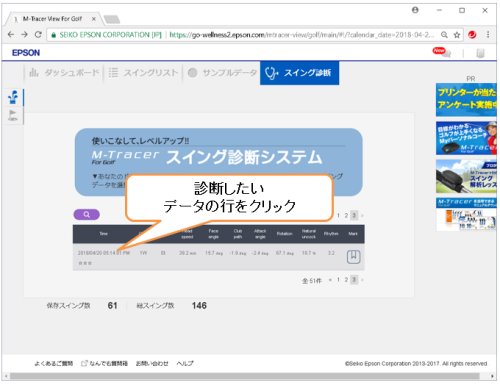Viewport: 500px width, 388px height.
Task: Open the お問い合わせ footer link
Action: 152,363
